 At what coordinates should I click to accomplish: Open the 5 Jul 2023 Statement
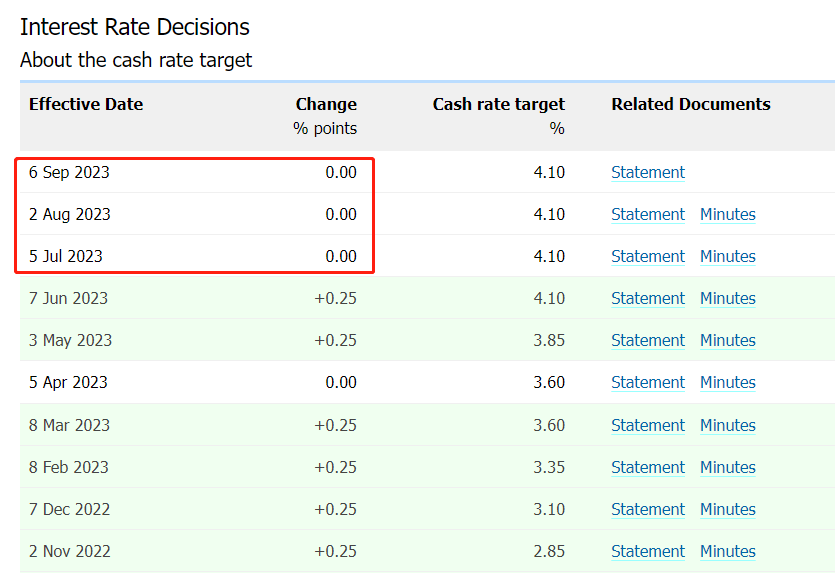tap(648, 256)
